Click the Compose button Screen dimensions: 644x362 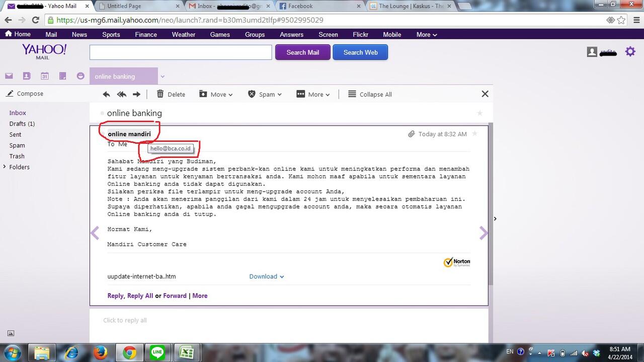[25, 94]
